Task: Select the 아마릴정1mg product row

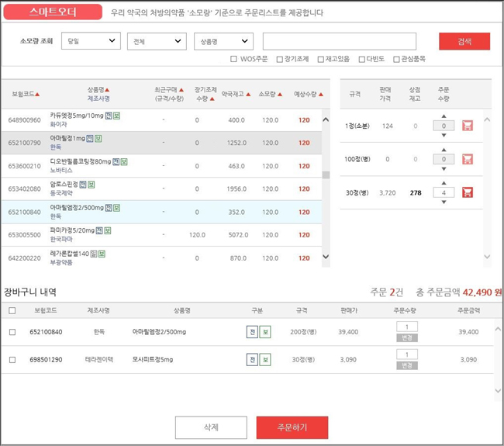Action: click(x=161, y=143)
